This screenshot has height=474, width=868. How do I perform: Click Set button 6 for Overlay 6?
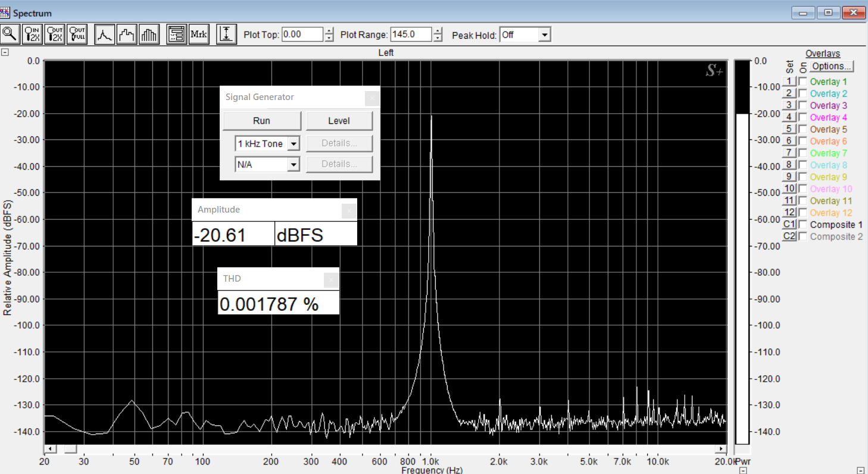(x=789, y=141)
